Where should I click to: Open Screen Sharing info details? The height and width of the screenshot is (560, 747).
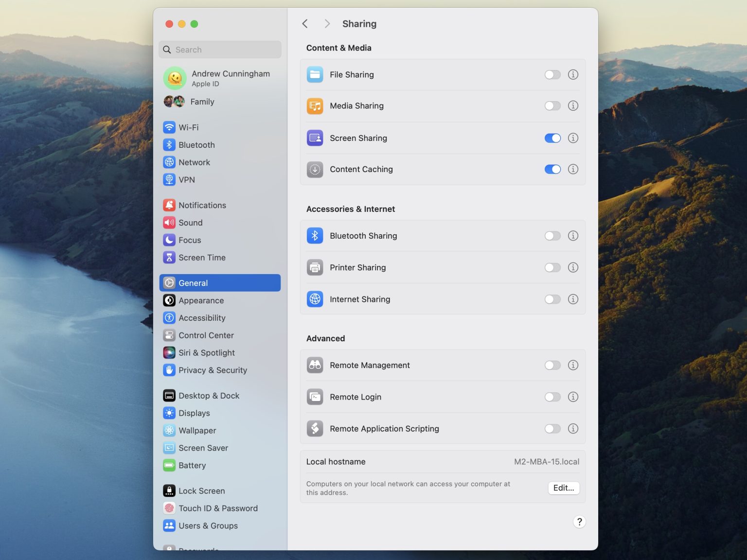[573, 138]
